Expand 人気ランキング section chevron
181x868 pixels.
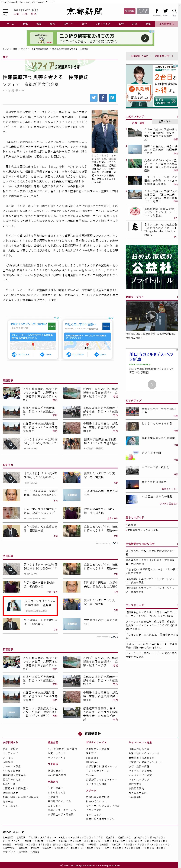tap(177, 116)
